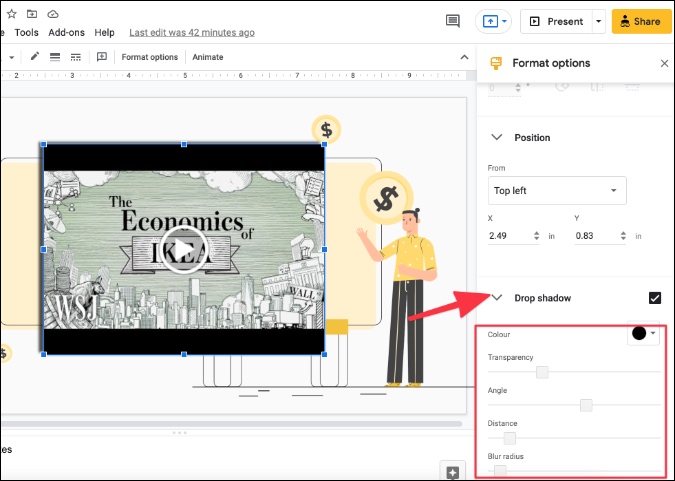Screen dimensions: 675x481
Task: Click the move to folder icon
Action: pyautogui.click(x=32, y=14)
